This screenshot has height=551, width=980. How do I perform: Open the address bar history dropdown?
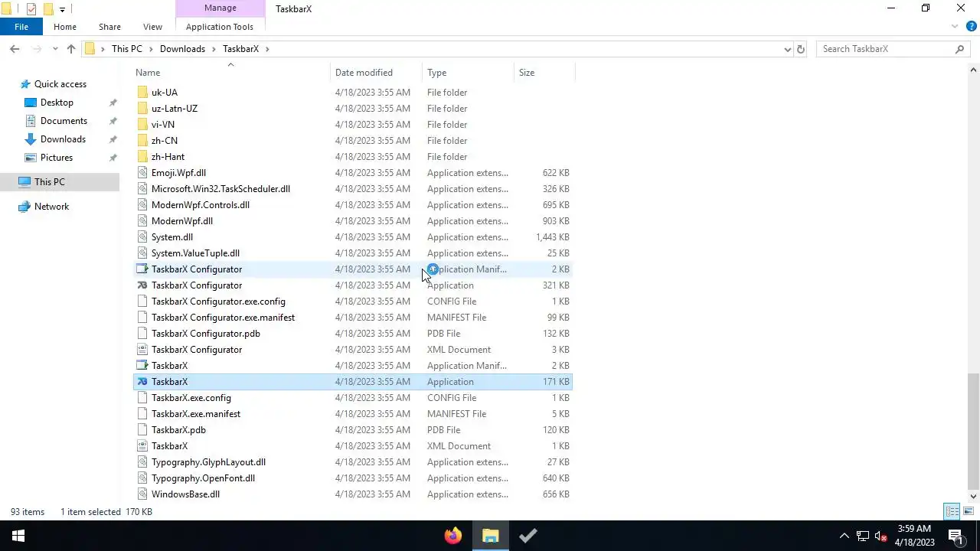(787, 49)
